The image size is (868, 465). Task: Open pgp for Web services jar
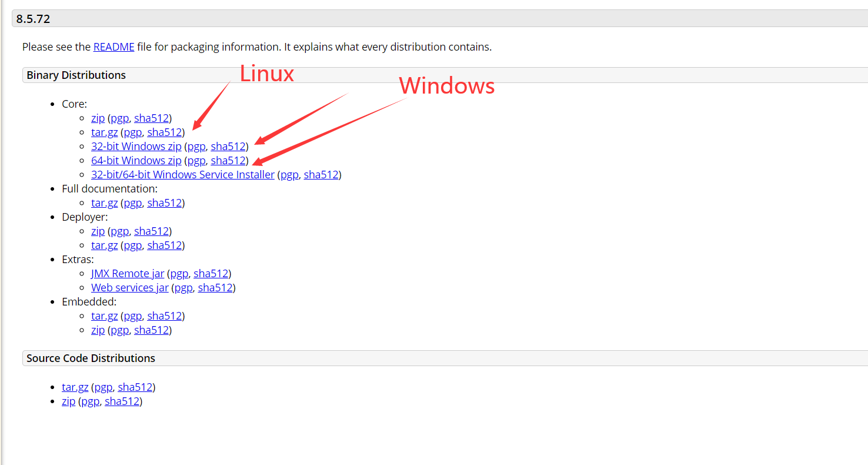183,288
